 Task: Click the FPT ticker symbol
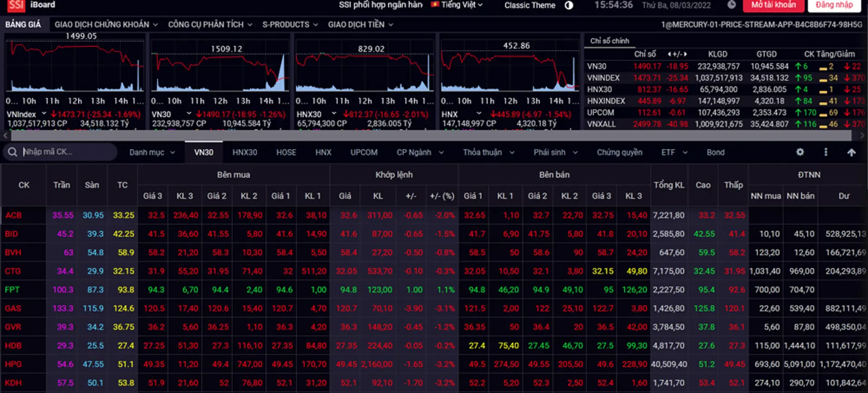click(x=12, y=290)
